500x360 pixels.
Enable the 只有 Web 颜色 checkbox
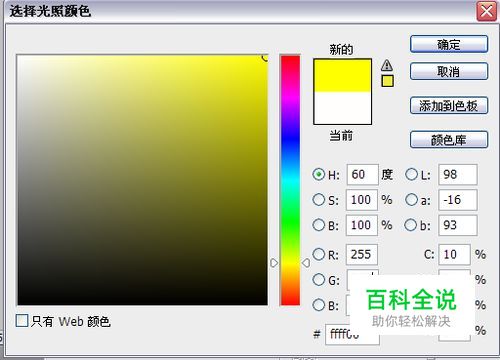click(22, 321)
